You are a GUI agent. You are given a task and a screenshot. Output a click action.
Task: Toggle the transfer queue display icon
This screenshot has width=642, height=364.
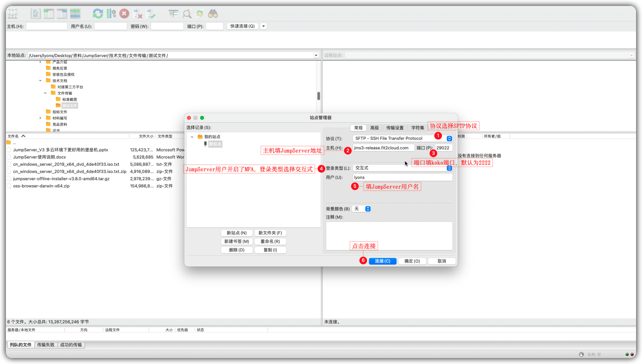tap(75, 14)
